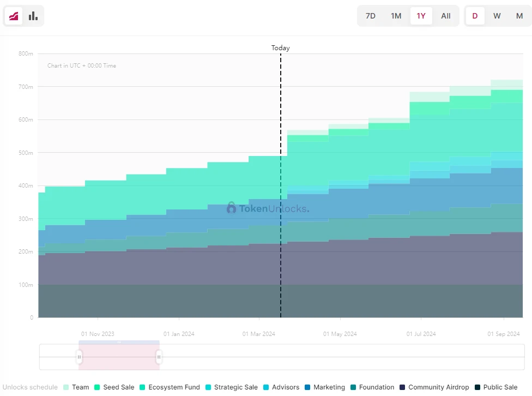The height and width of the screenshot is (396, 532).
Task: Choose the M monthly interval button
Action: [519, 16]
